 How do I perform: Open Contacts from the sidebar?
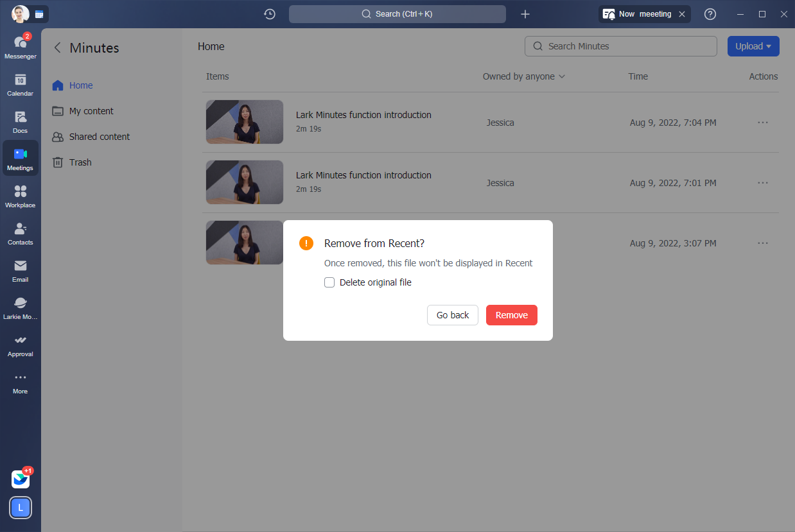[21, 232]
